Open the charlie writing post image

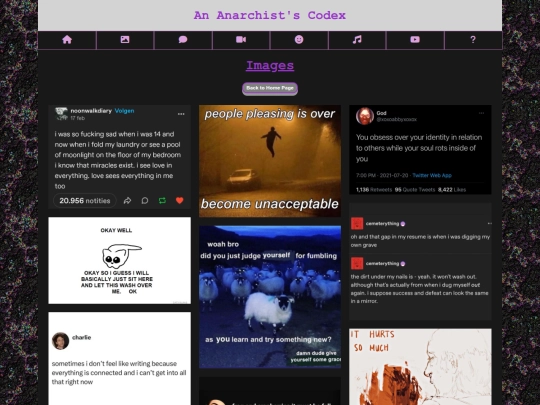click(120, 359)
